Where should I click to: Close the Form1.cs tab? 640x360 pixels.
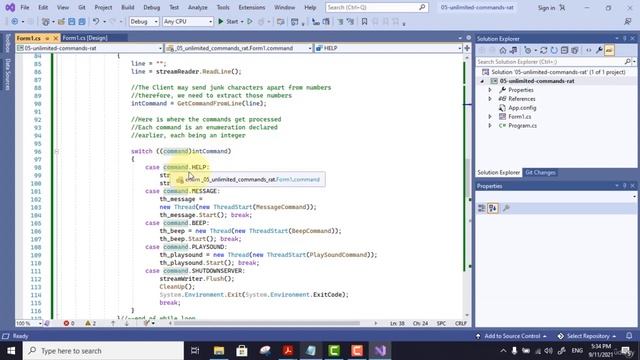(56, 38)
